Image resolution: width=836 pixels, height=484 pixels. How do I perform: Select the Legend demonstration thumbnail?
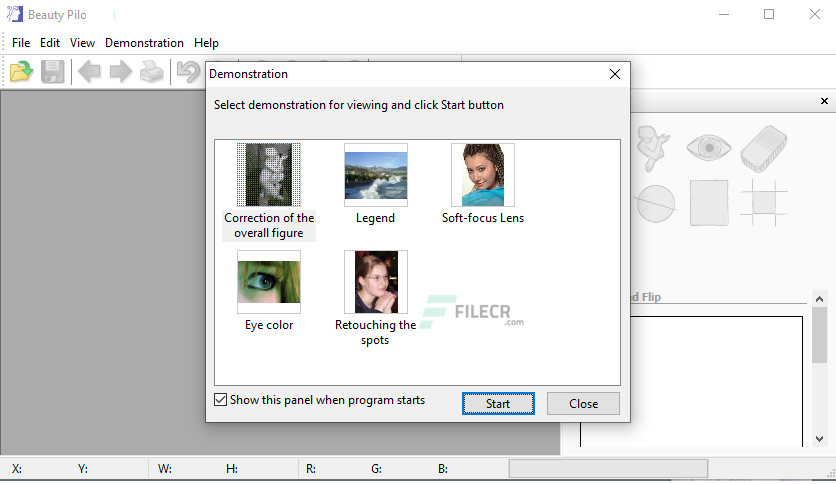pyautogui.click(x=375, y=175)
